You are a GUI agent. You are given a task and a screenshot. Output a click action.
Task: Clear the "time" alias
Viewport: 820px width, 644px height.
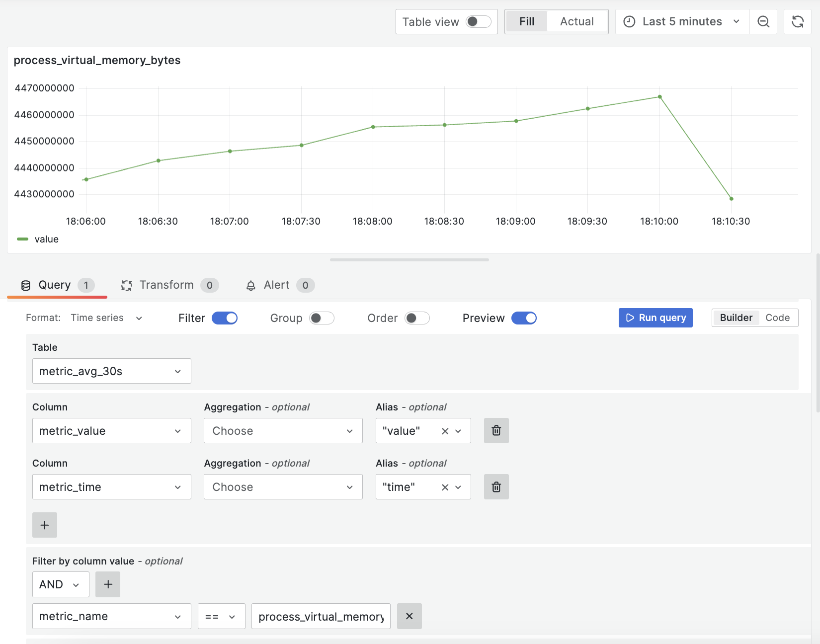445,487
